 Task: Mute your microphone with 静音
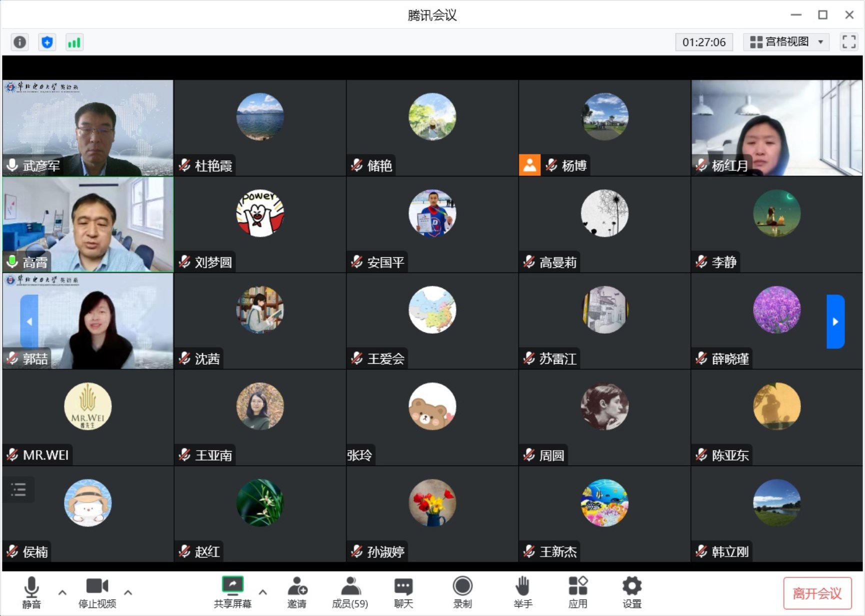pos(32,592)
